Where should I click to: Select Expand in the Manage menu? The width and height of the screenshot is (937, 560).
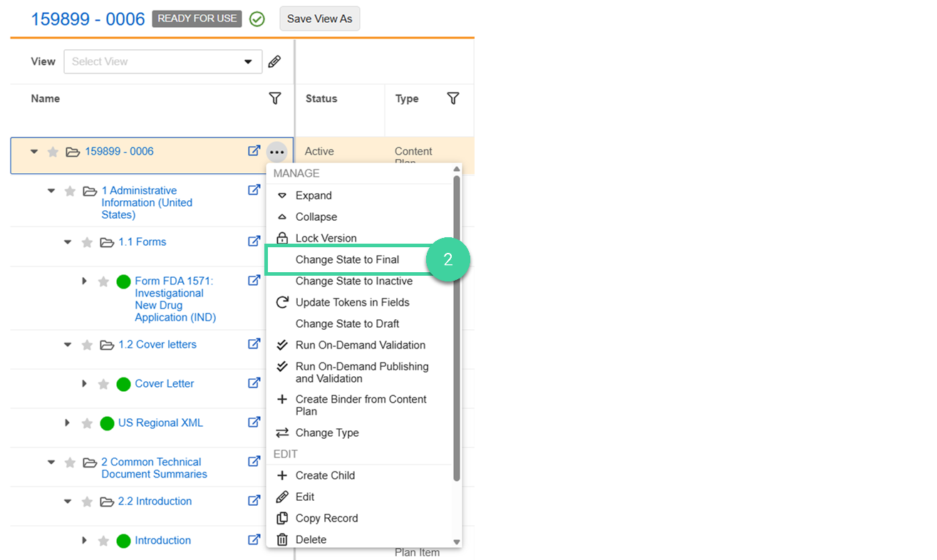point(314,195)
